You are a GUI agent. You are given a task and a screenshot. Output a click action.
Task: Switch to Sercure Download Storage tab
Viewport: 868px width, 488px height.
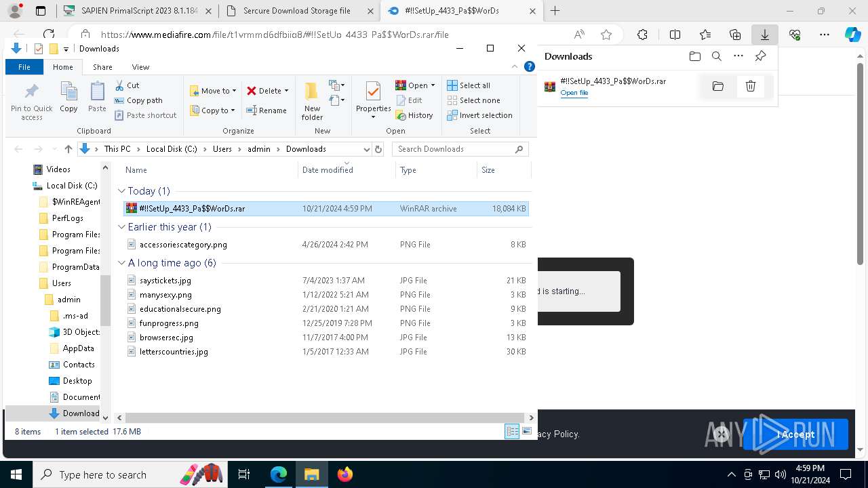300,11
